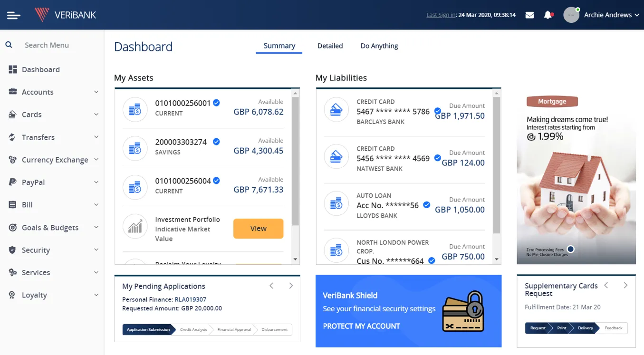Expand the Currency Exchange menu chevron

click(x=96, y=160)
